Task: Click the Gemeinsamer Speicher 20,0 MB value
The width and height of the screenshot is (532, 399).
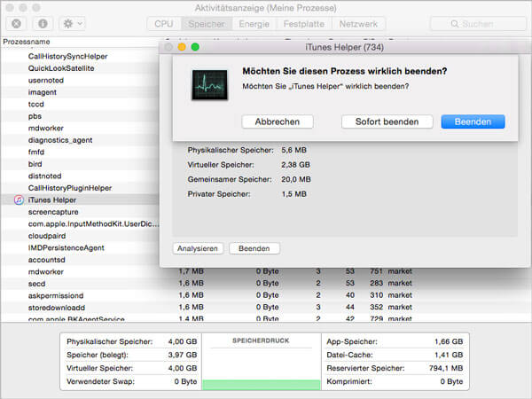Action: (296, 179)
